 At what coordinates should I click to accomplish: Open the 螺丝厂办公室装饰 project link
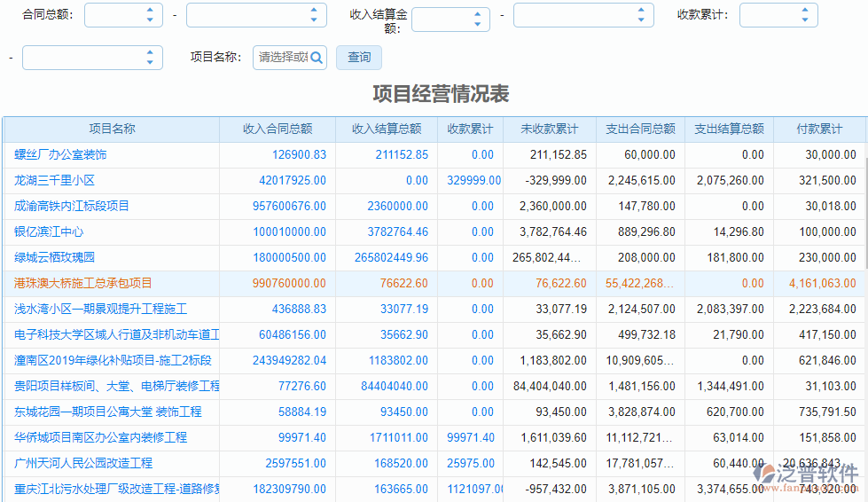coord(60,155)
